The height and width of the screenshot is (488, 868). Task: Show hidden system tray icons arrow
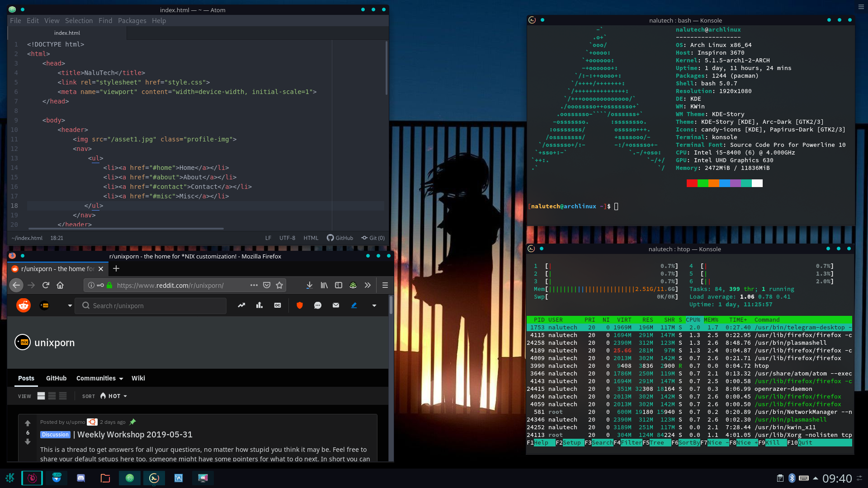tap(815, 478)
